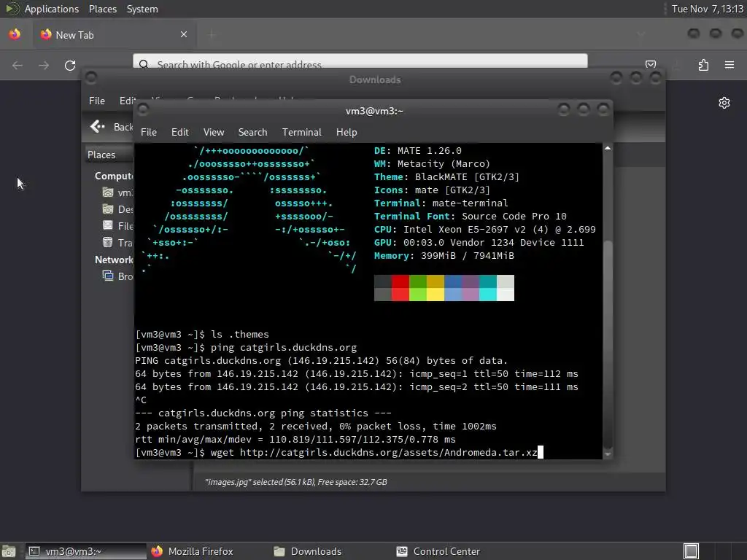Click Firefox back arrow button
The image size is (747, 560).
pos(18,65)
